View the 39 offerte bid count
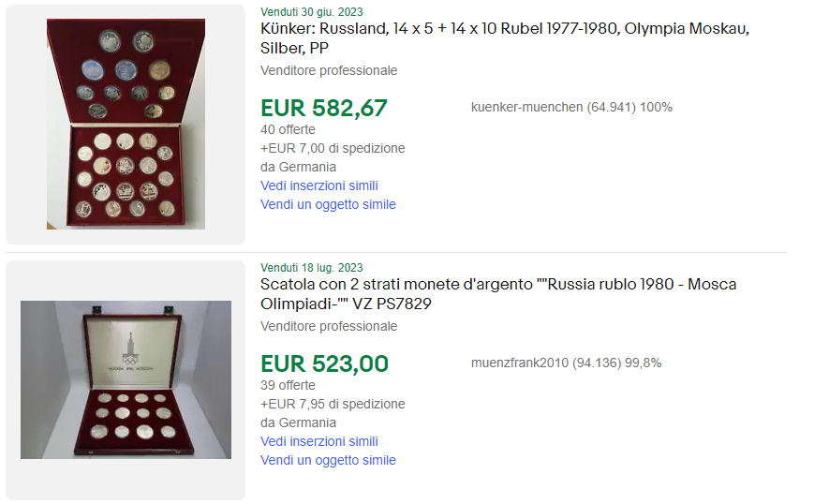This screenshot has width=829, height=504. point(288,385)
